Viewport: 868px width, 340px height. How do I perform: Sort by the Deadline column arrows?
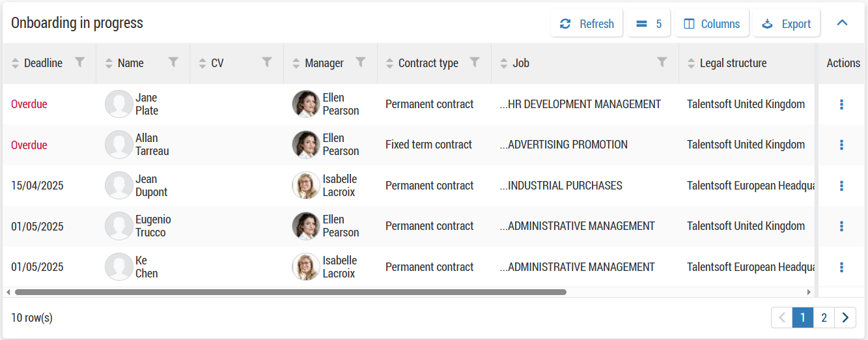pyautogui.click(x=16, y=63)
